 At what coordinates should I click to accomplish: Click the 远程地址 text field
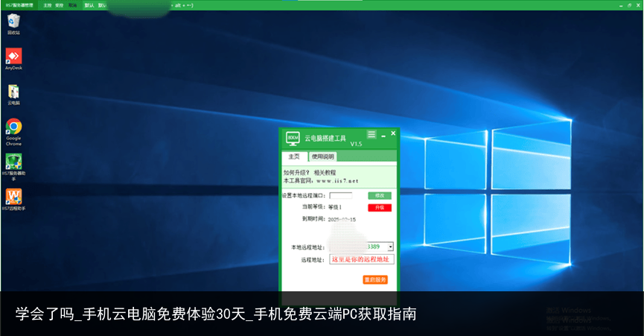coord(361,259)
